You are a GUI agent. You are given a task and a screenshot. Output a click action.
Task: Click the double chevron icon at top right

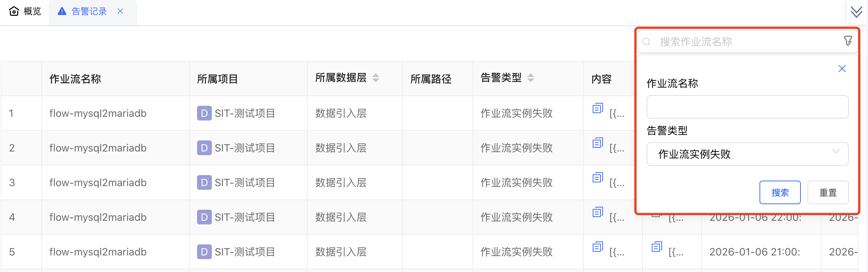click(856, 11)
